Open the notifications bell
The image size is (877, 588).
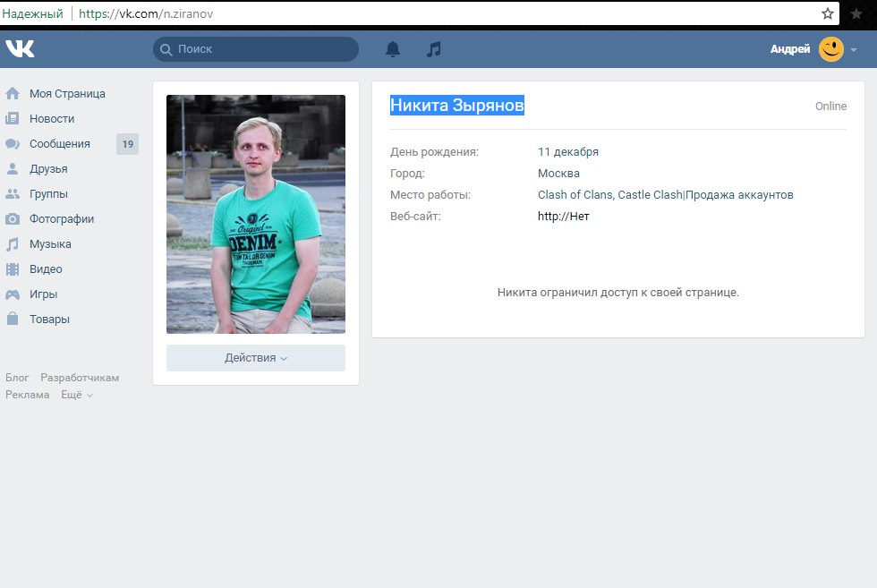click(393, 49)
